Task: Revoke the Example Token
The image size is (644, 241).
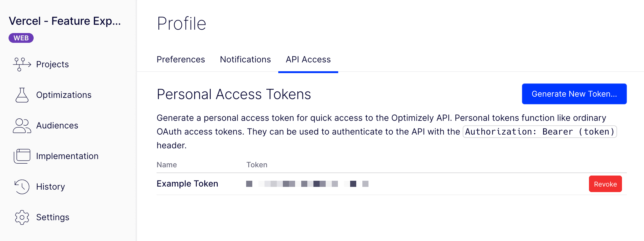Action: [x=605, y=184]
